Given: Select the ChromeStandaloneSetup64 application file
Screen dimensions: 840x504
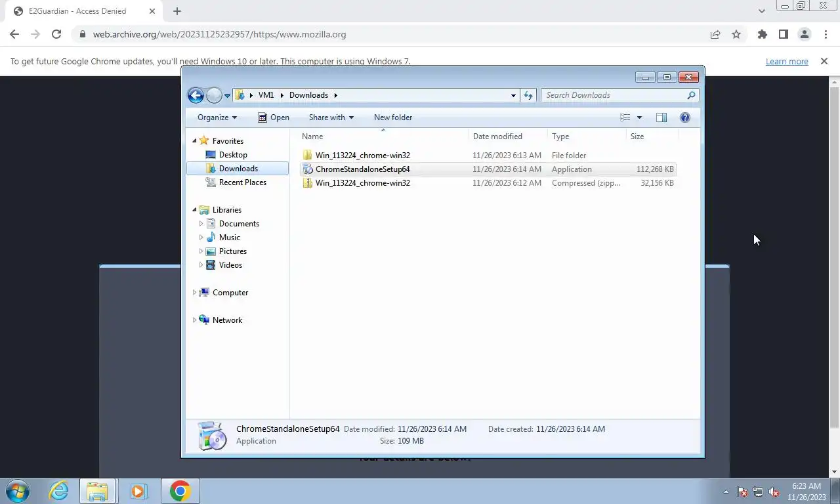Looking at the screenshot, I should coord(488,169).
